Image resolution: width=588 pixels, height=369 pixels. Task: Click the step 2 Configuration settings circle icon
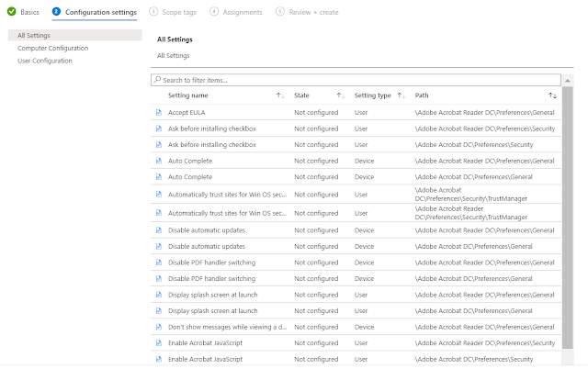click(56, 12)
